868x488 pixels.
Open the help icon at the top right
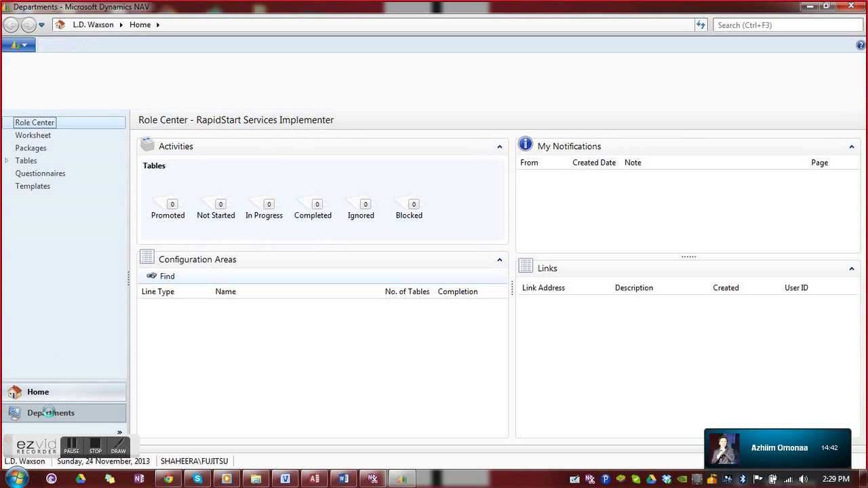click(x=861, y=45)
